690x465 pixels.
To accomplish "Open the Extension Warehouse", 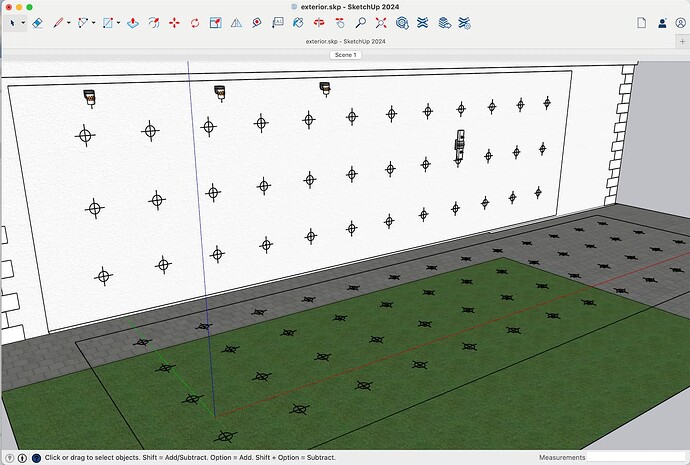I will [x=422, y=23].
